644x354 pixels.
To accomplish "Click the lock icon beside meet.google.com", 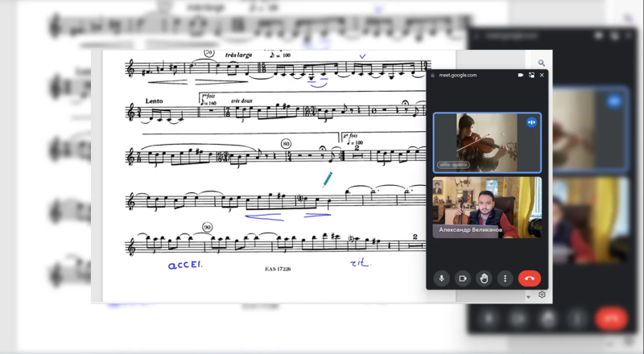I will [x=432, y=76].
